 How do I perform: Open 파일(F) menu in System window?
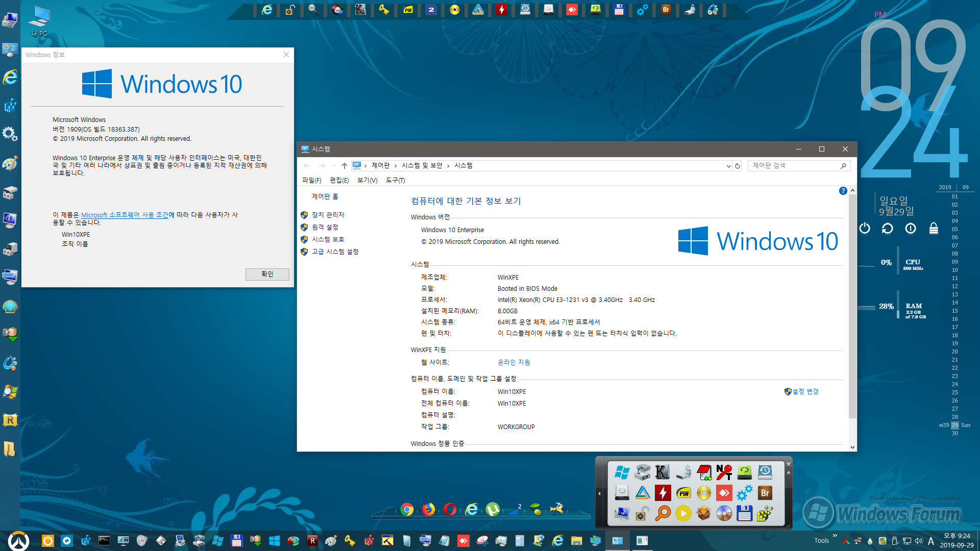(x=311, y=180)
